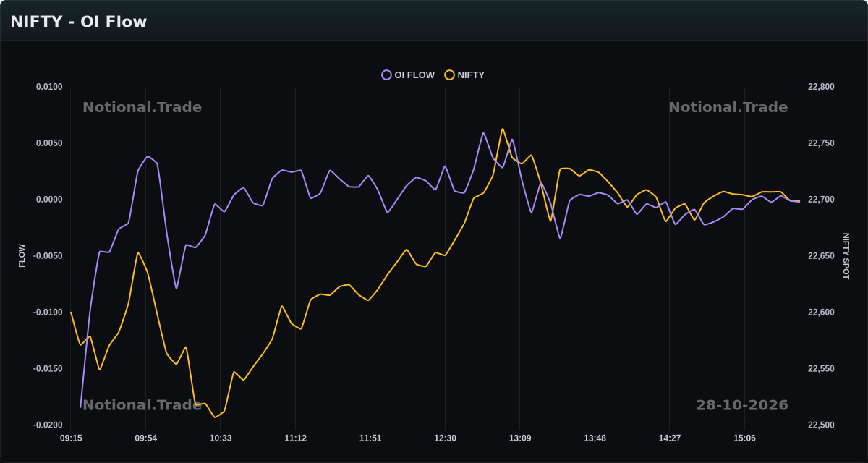Click the -0.0100 flow axis value
Screen dimensions: 868x463
pos(48,313)
